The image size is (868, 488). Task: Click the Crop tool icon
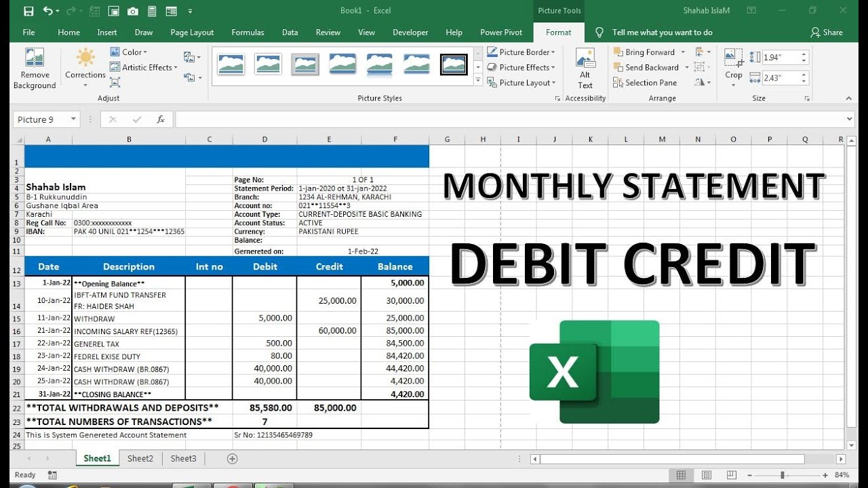click(x=734, y=57)
